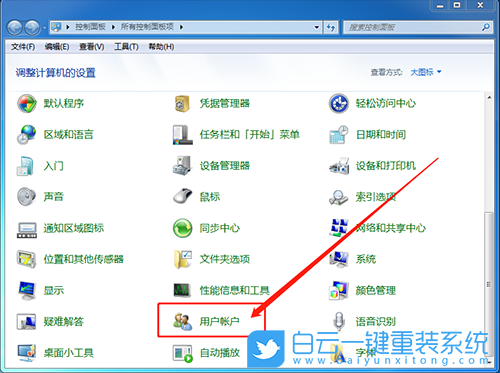Click the search magnifier icon

486,27
